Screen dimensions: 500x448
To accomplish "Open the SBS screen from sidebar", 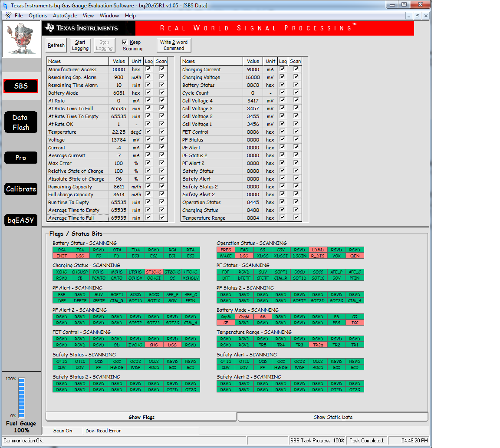I will [x=21, y=86].
